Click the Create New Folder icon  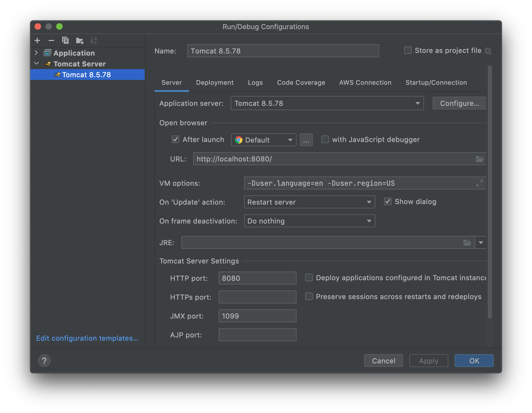pos(80,41)
